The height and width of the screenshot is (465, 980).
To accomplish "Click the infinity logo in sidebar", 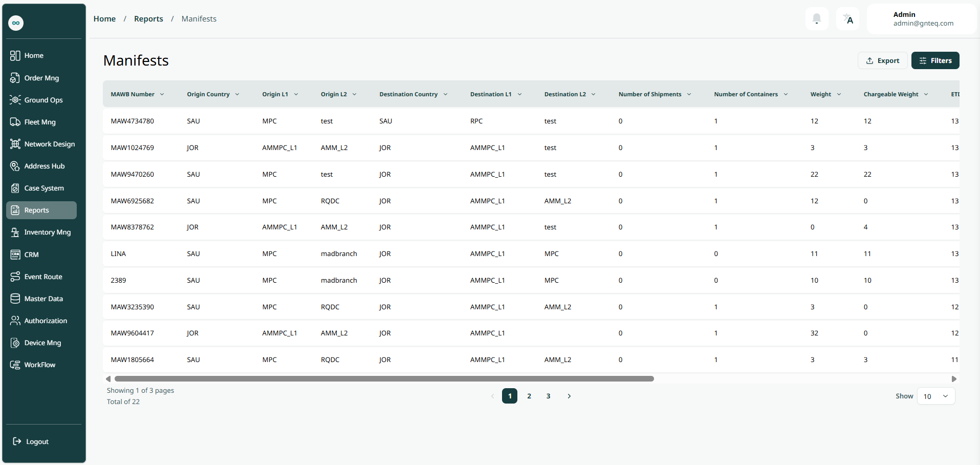I will click(16, 23).
